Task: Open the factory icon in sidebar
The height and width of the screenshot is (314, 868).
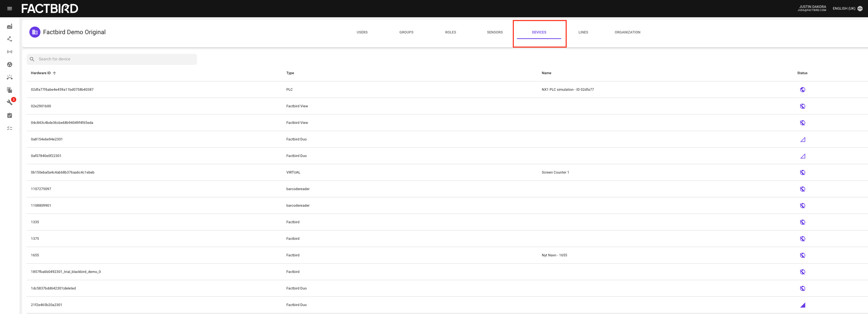Action: click(10, 27)
